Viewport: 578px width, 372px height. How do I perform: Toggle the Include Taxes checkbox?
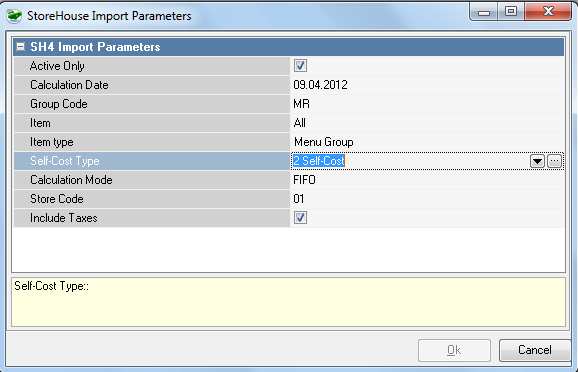click(x=300, y=218)
